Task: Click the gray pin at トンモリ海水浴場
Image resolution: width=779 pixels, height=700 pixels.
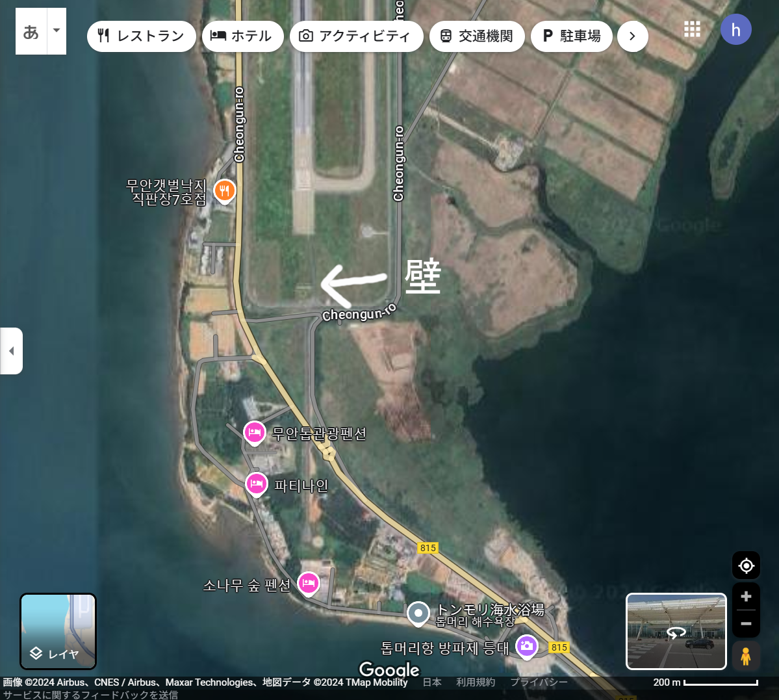Action: click(x=418, y=614)
